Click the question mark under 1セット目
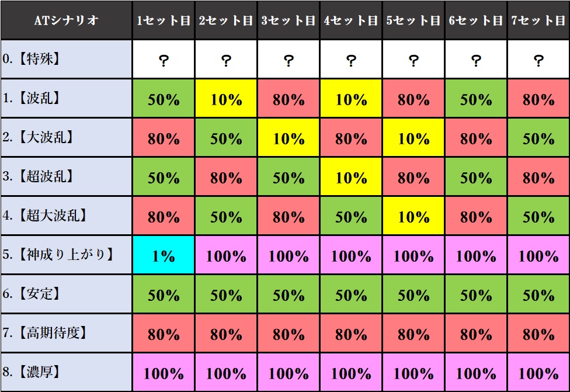The height and width of the screenshot is (392, 570). [x=164, y=59]
